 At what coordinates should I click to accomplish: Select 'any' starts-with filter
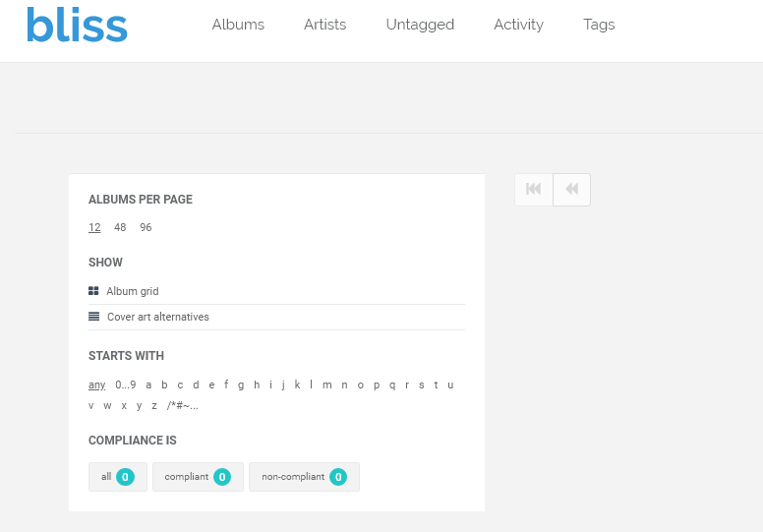coord(96,384)
